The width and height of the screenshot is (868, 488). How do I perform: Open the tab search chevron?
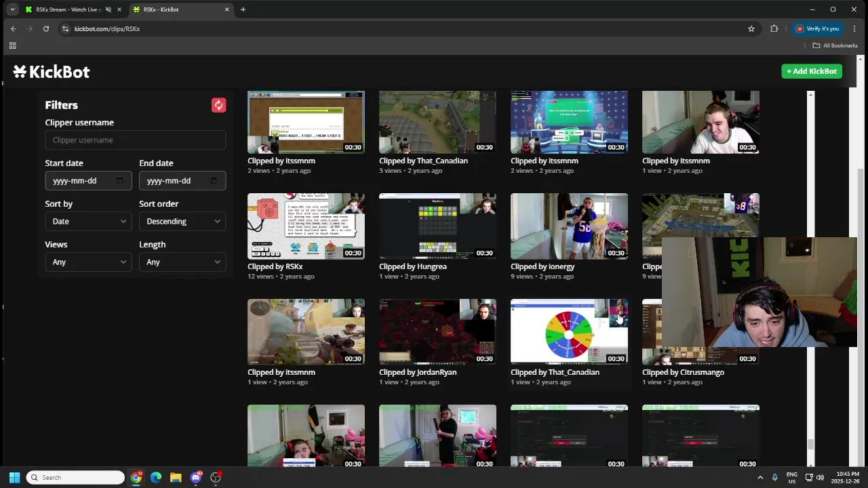12,9
